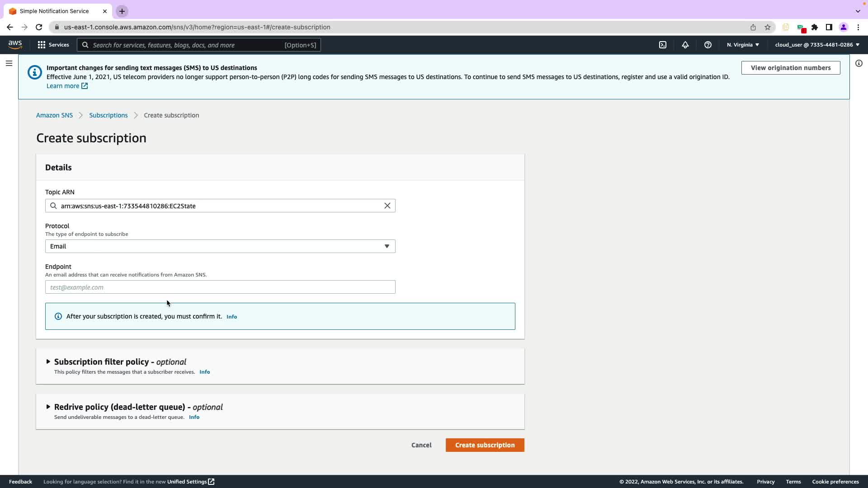Open the info panel icon at right edge

point(859,63)
